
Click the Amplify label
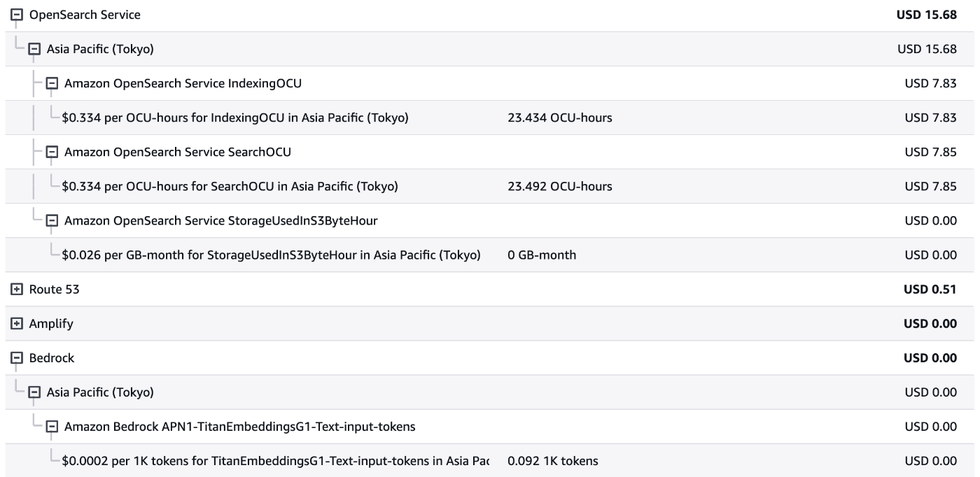pos(51,323)
